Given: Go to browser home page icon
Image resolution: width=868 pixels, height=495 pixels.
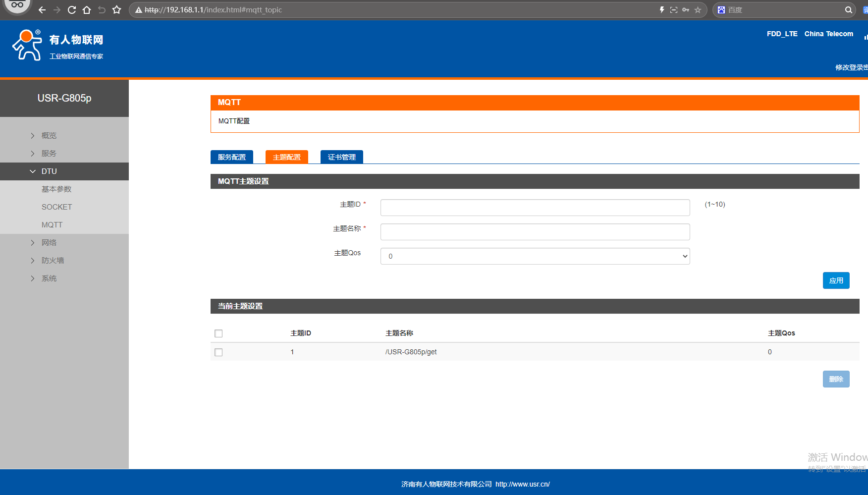Looking at the screenshot, I should click(x=87, y=10).
